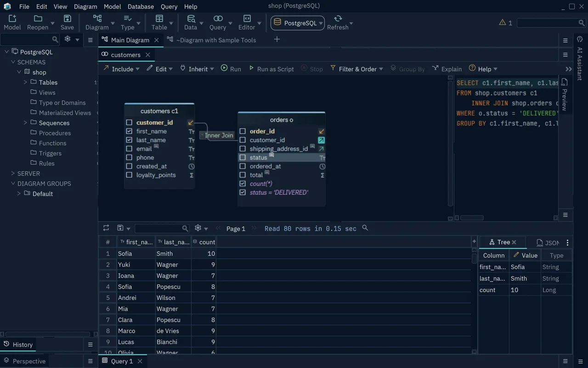The width and height of the screenshot is (588, 368).
Task: Save the model with the Save icon
Action: 67,18
